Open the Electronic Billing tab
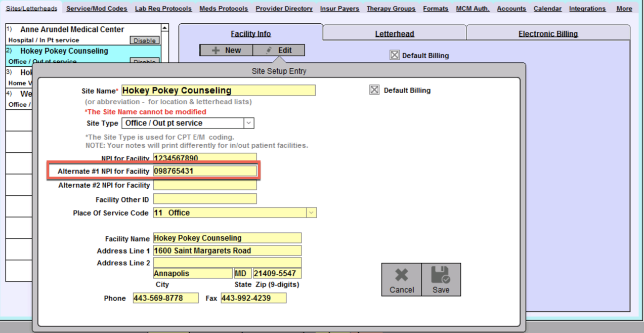The height and width of the screenshot is (333, 644). pyautogui.click(x=548, y=34)
